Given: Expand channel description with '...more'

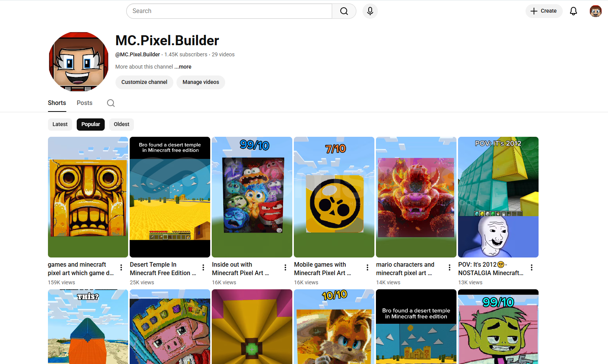Looking at the screenshot, I should point(183,67).
